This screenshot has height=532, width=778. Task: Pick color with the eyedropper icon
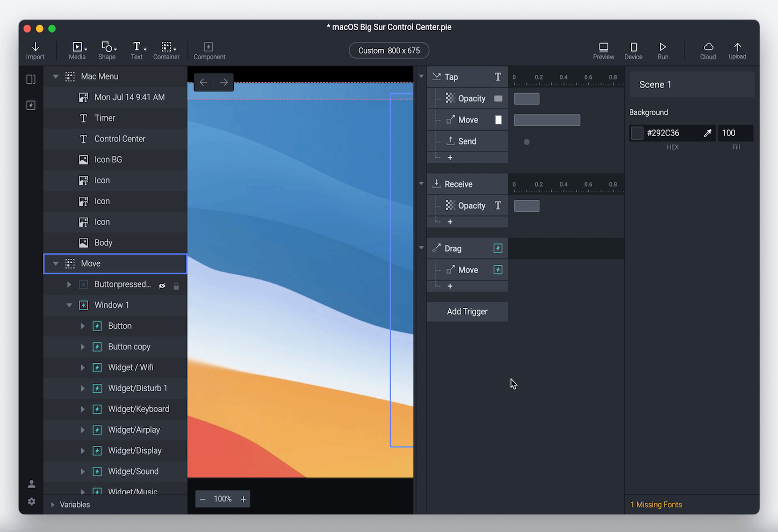tap(708, 133)
